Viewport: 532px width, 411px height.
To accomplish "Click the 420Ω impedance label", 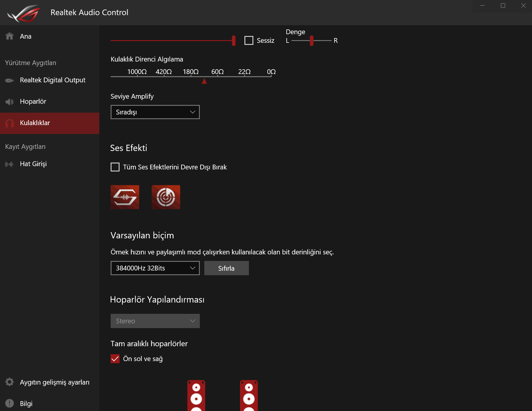I will pos(164,72).
